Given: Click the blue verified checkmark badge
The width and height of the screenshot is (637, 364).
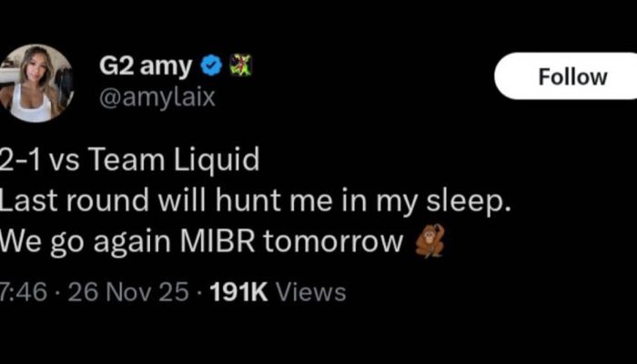Looking at the screenshot, I should (x=211, y=65).
